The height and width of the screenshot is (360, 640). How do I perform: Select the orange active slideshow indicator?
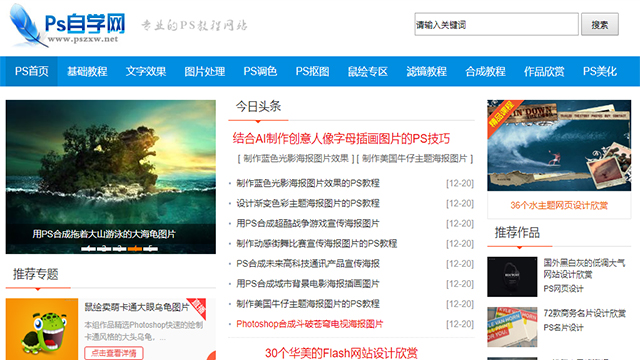click(x=135, y=249)
